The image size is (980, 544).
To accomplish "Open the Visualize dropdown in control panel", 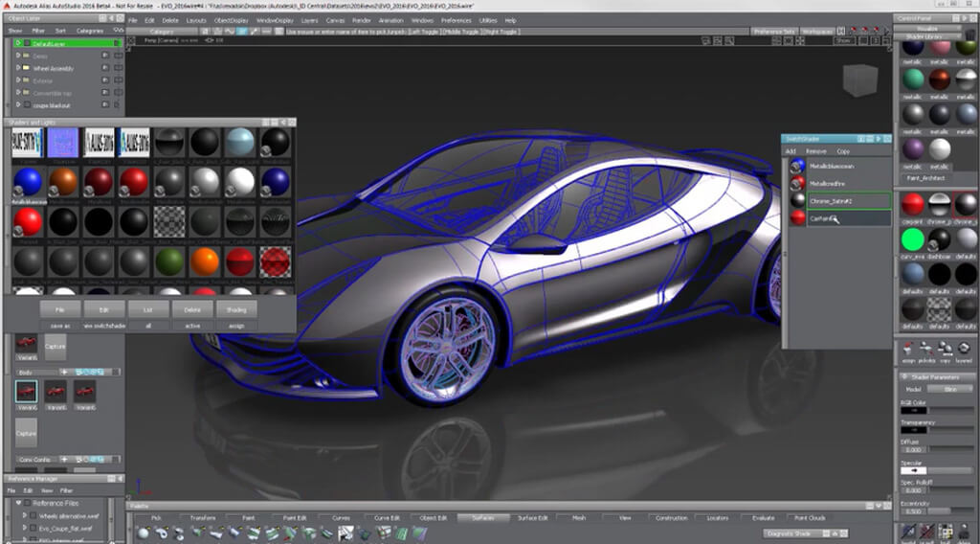I will pyautogui.click(x=926, y=28).
